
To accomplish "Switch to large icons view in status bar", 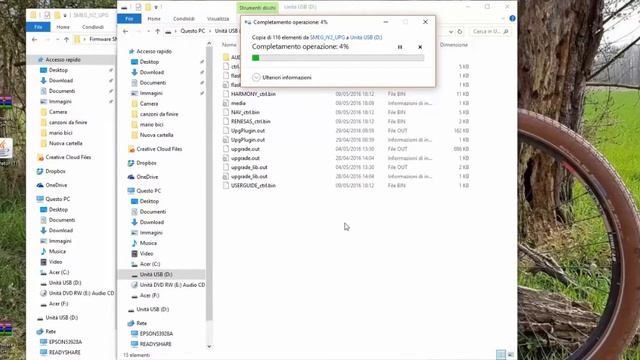I will coord(510,355).
